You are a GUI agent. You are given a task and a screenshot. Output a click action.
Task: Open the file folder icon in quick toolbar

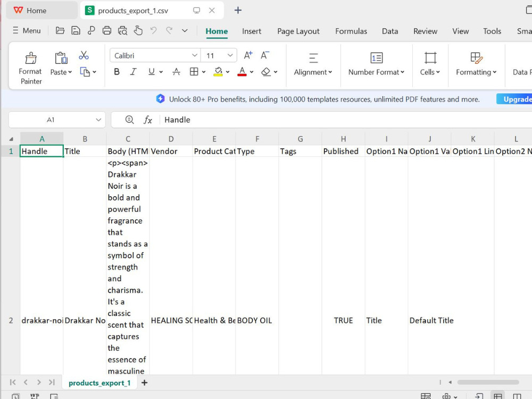[60, 31]
